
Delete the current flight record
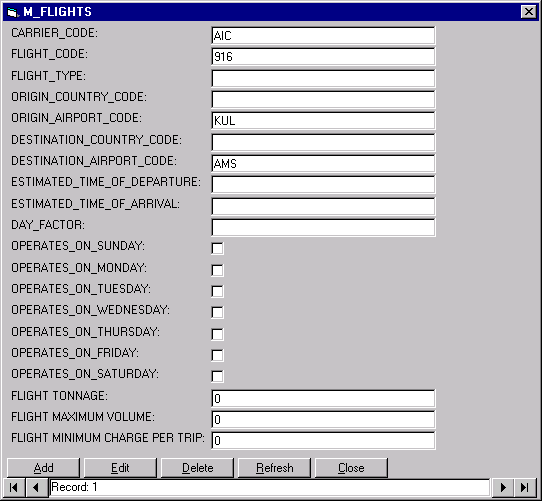tap(197, 468)
